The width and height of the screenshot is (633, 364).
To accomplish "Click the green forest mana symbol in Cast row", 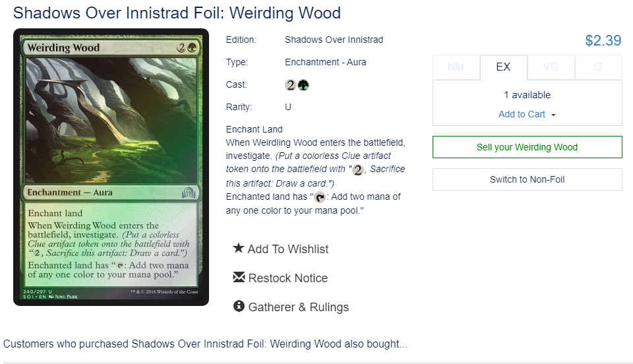I will [x=303, y=85].
